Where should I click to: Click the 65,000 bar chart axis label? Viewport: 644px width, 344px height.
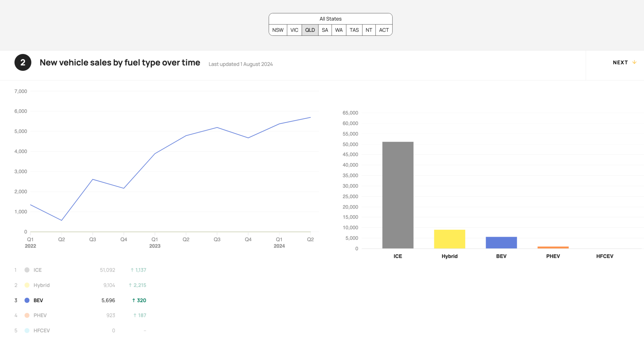(350, 113)
